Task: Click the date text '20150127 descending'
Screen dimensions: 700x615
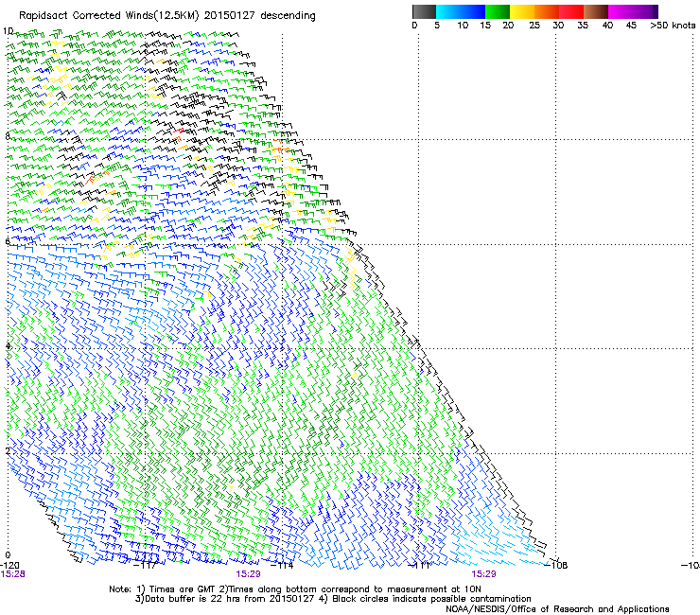Action: [x=260, y=16]
